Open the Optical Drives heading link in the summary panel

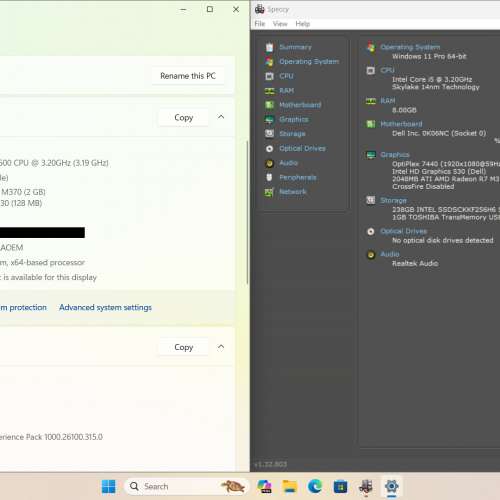(403, 231)
